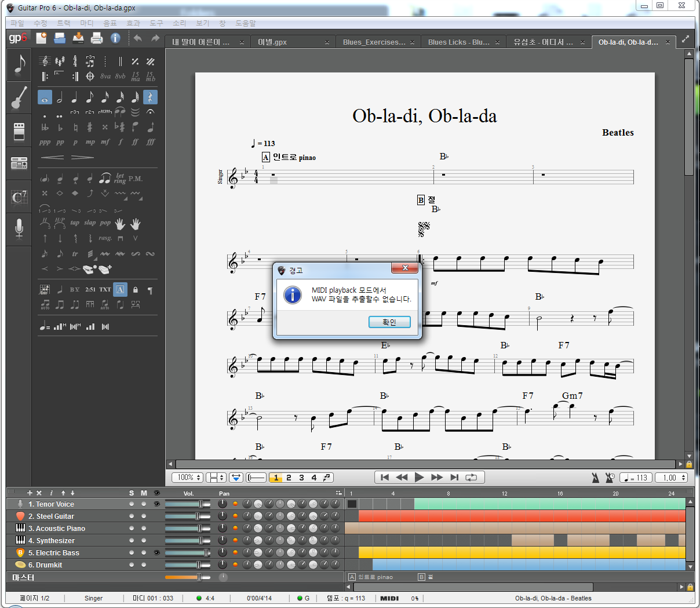Viewport: 700px width, 608px height.
Task: Open the 파일 menu
Action: coord(17,23)
